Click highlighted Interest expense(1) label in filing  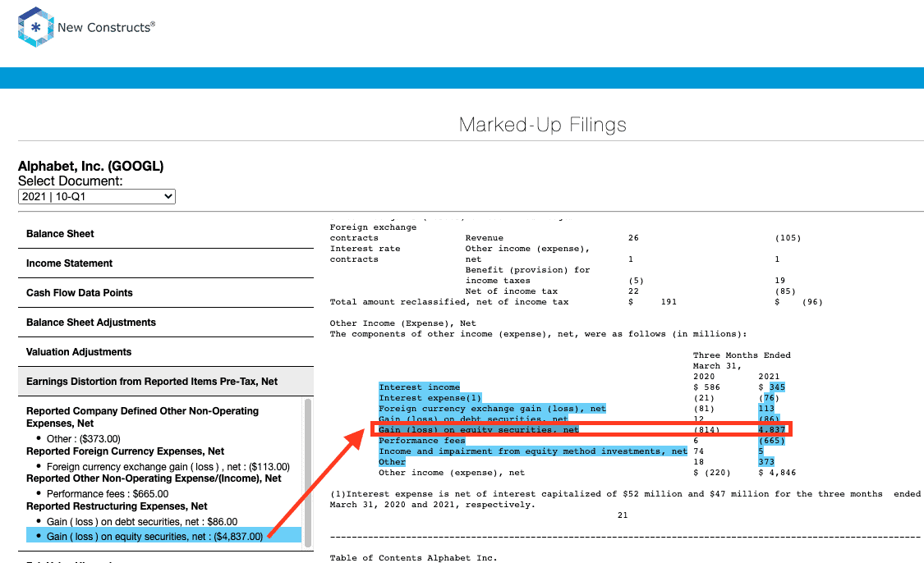point(430,397)
